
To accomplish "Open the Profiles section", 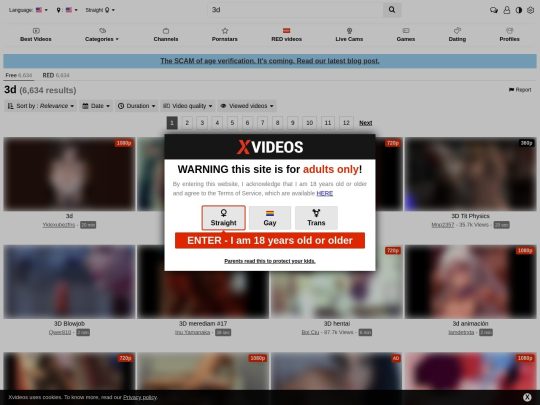I will 509,35.
